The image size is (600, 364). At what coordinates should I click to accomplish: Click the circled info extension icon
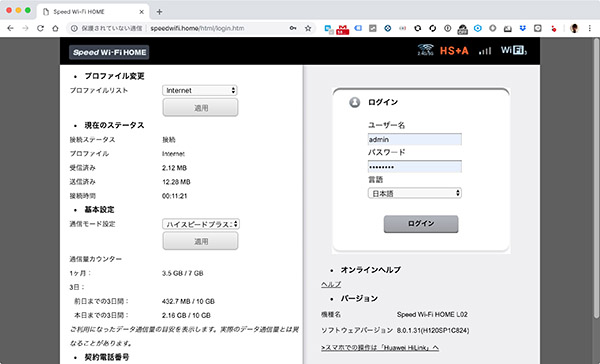pyautogui.click(x=448, y=28)
